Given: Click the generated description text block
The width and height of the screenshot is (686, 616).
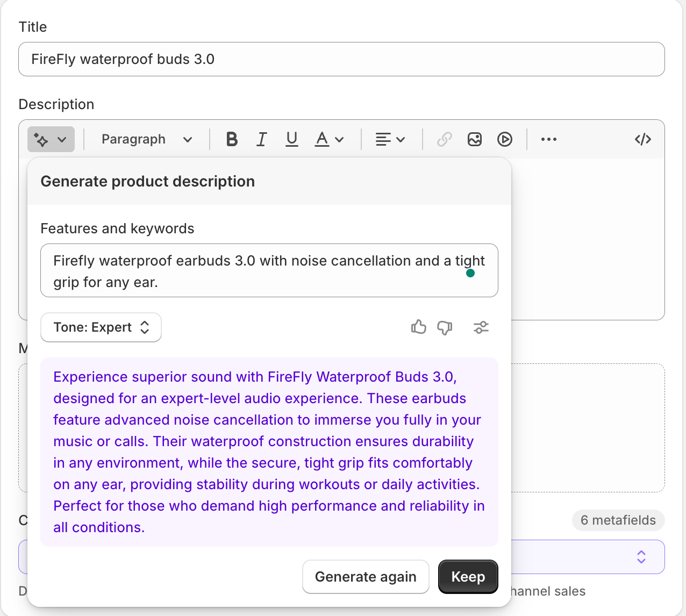Looking at the screenshot, I should [269, 452].
